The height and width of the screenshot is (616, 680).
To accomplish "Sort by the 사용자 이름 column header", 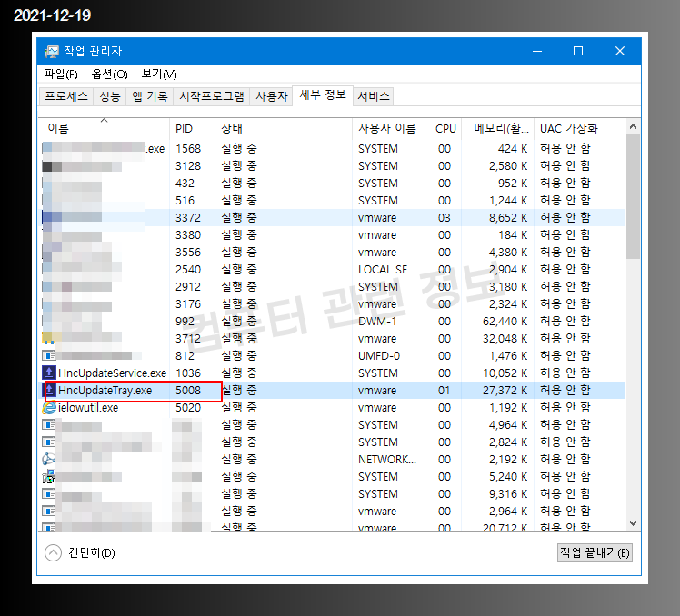I will coord(388,128).
